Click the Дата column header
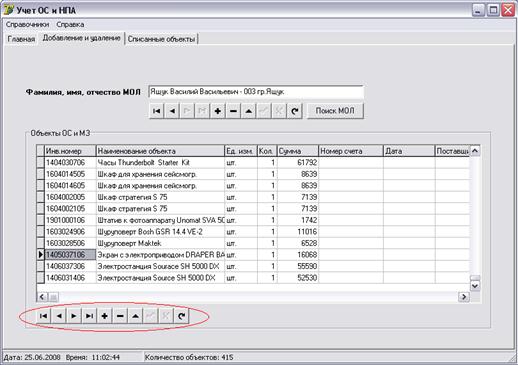This screenshot has height=365, width=518. (409, 151)
